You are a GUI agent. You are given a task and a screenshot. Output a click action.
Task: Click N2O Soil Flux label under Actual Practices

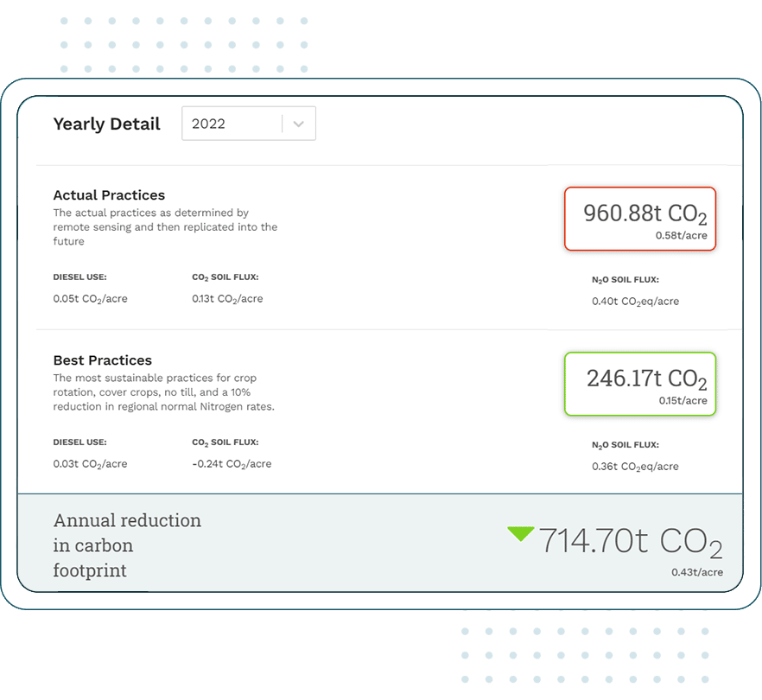click(x=625, y=280)
